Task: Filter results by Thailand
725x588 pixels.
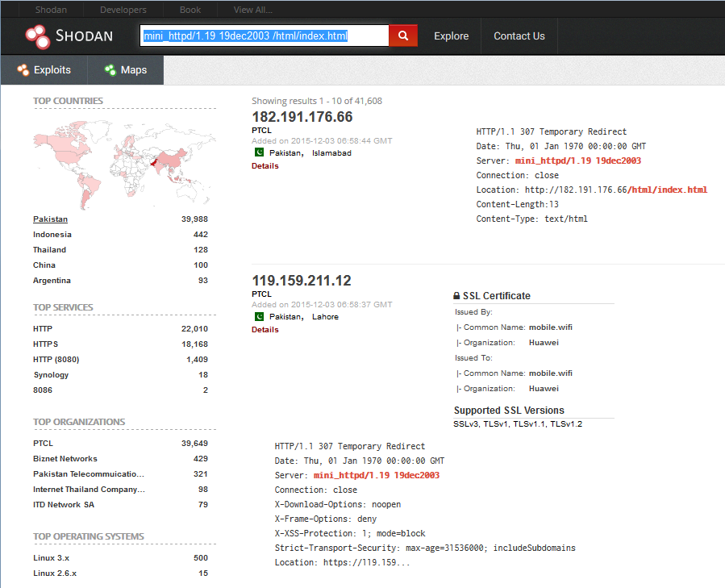Action: (49, 250)
